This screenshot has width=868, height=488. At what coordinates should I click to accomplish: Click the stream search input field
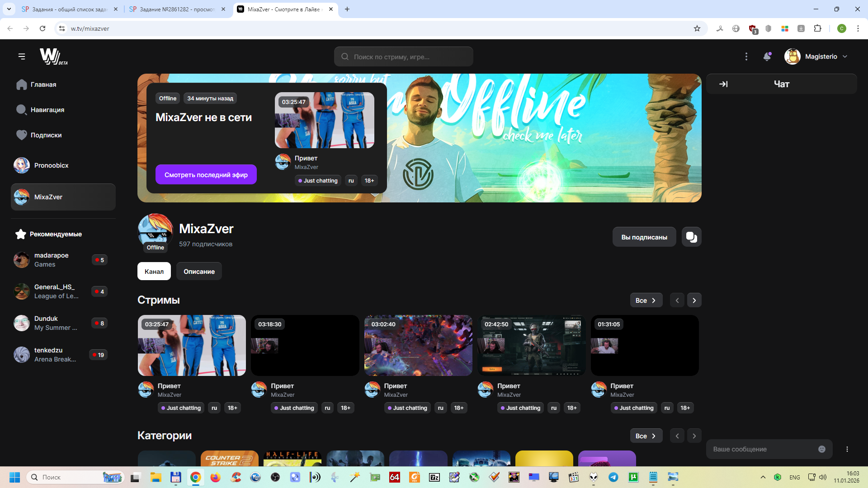[x=403, y=57]
